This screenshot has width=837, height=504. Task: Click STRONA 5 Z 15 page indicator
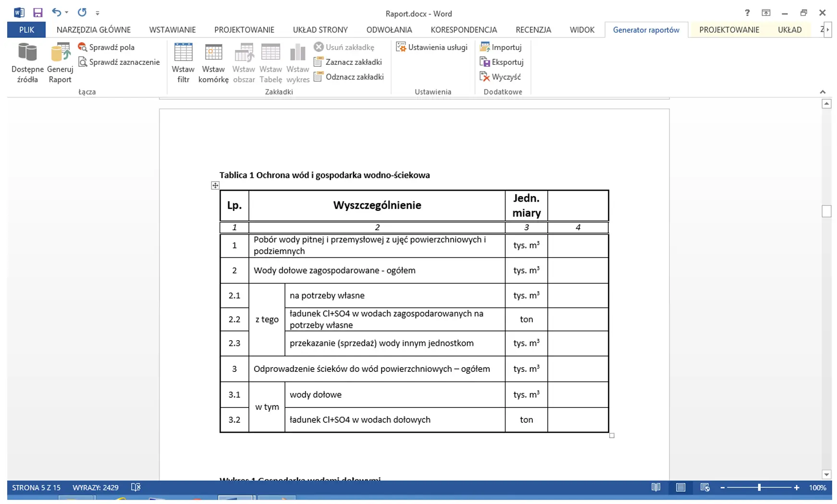(37, 487)
